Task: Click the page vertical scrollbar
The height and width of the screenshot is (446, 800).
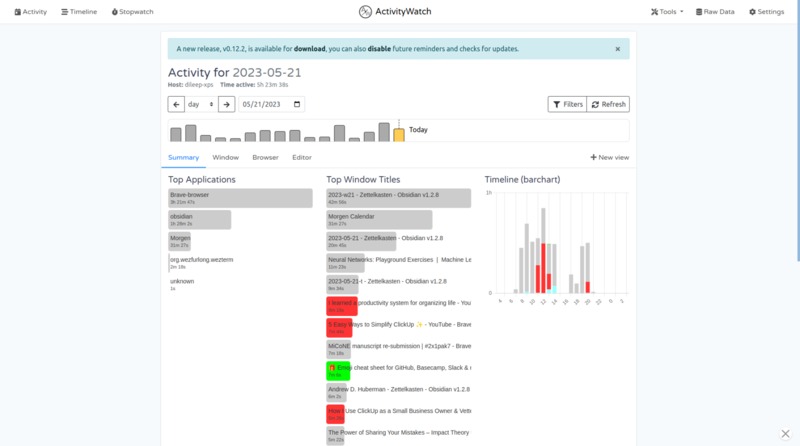Action: (x=797, y=130)
